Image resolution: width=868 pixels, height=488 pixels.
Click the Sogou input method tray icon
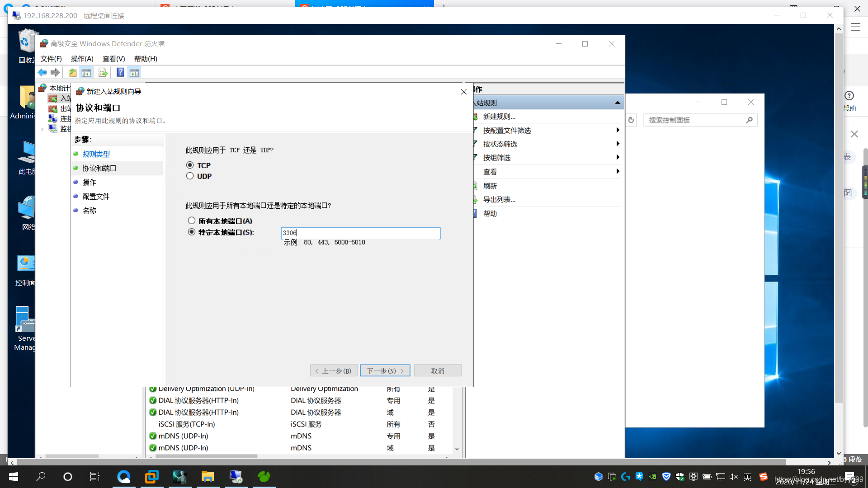click(x=763, y=477)
